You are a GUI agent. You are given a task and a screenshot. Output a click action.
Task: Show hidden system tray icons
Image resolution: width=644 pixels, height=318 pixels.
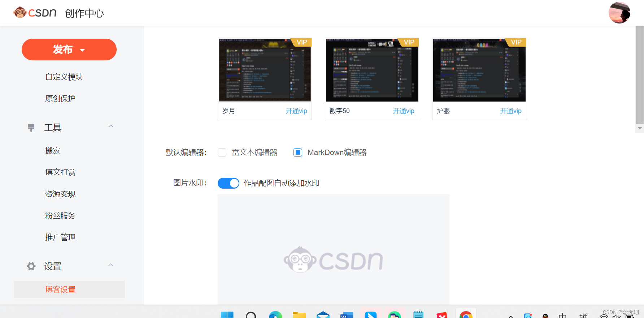511,316
